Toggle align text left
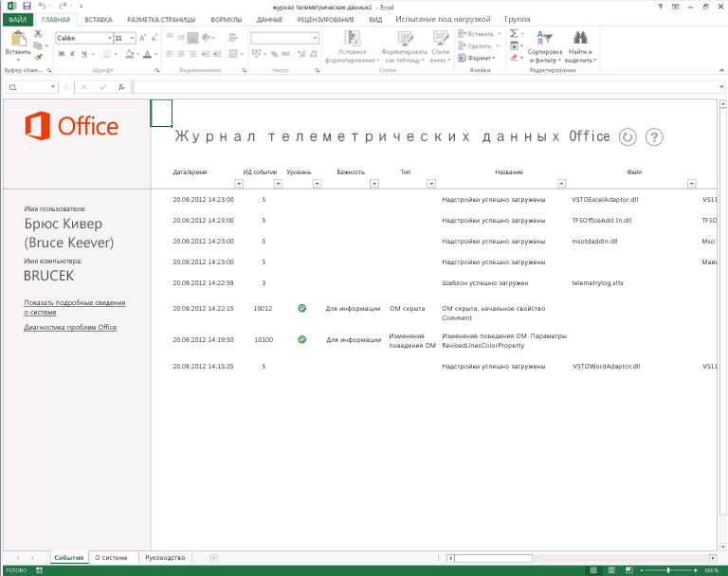The height and width of the screenshot is (576, 728). [x=170, y=54]
